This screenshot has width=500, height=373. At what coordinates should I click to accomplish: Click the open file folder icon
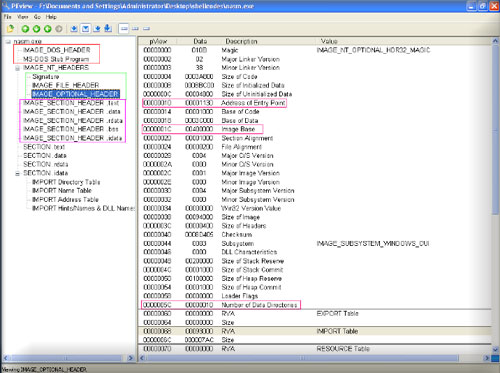coord(10,29)
